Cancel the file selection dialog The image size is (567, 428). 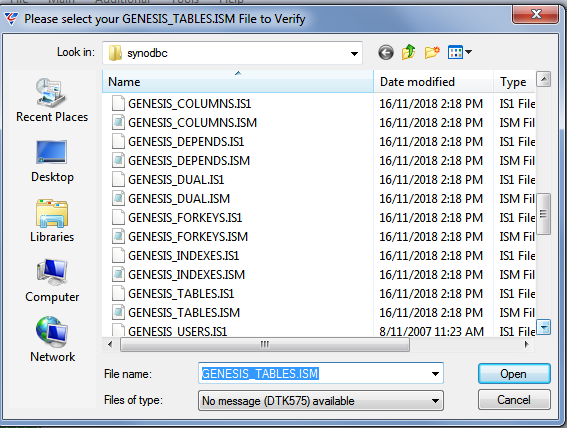point(514,400)
